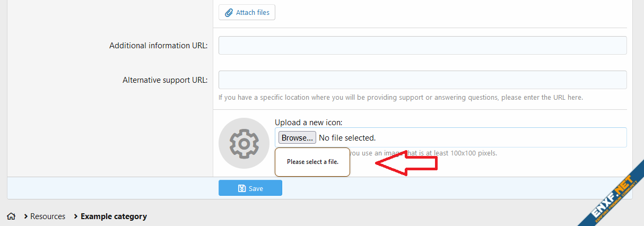
Task: Click the 'Additional information URL:' label
Action: (x=158, y=46)
